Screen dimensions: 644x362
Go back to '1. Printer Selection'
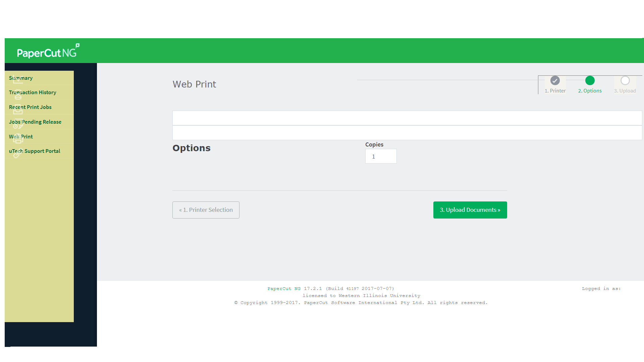(206, 210)
